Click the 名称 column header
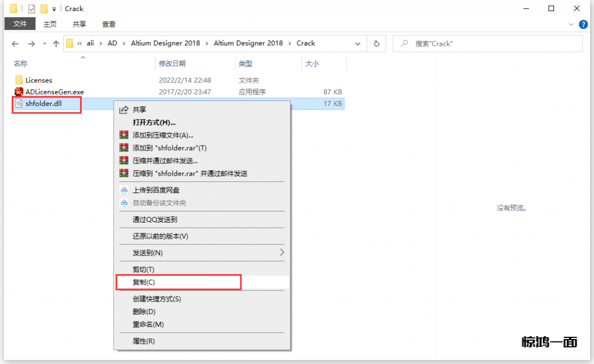594x364 pixels. [21, 64]
